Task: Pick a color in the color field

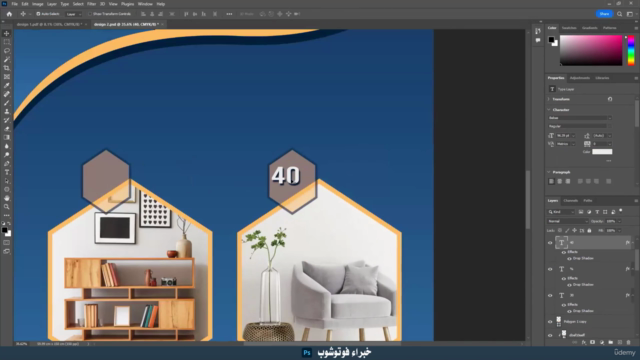Action: point(591,50)
